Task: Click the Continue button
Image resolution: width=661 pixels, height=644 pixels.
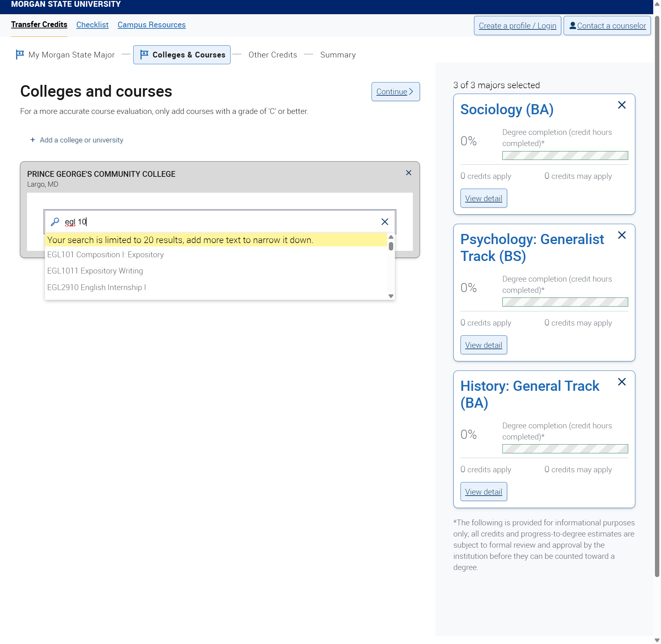Action: click(x=396, y=92)
